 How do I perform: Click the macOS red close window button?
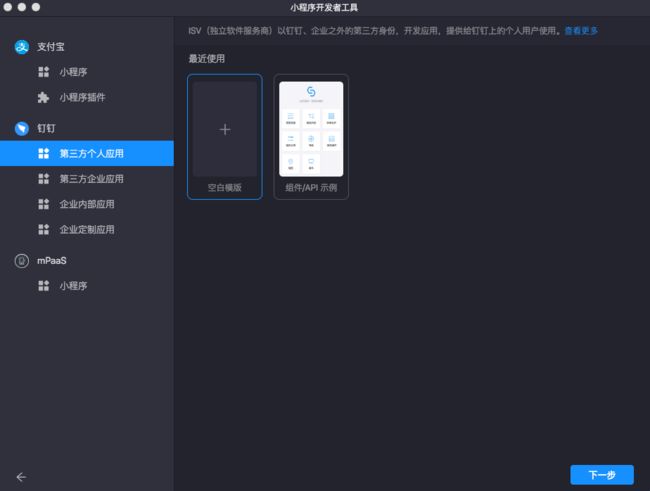pos(7,7)
